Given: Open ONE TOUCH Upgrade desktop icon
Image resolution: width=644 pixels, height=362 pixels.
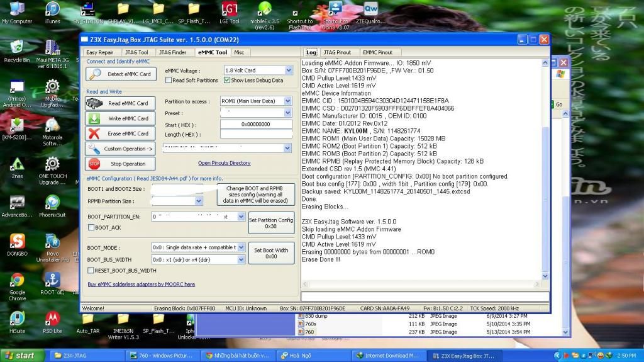Looking at the screenshot, I should [x=52, y=171].
